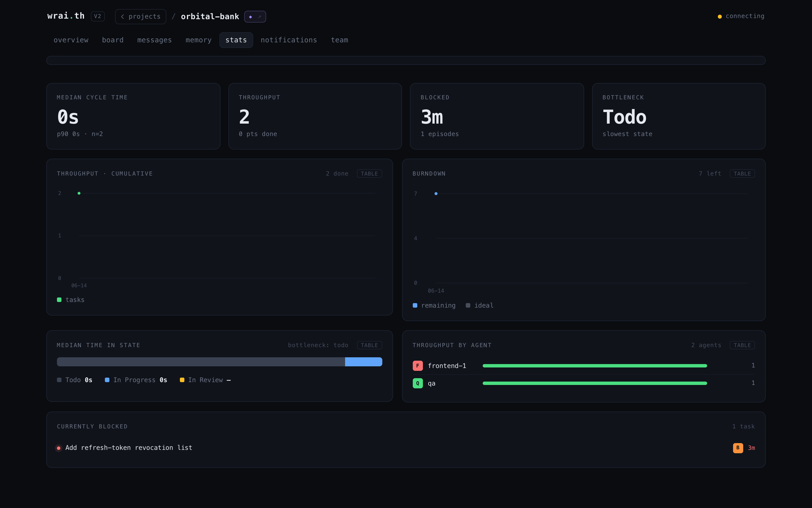812x508 pixels.
Task: Click the yellow In Review legend swatch
Action: (182, 380)
